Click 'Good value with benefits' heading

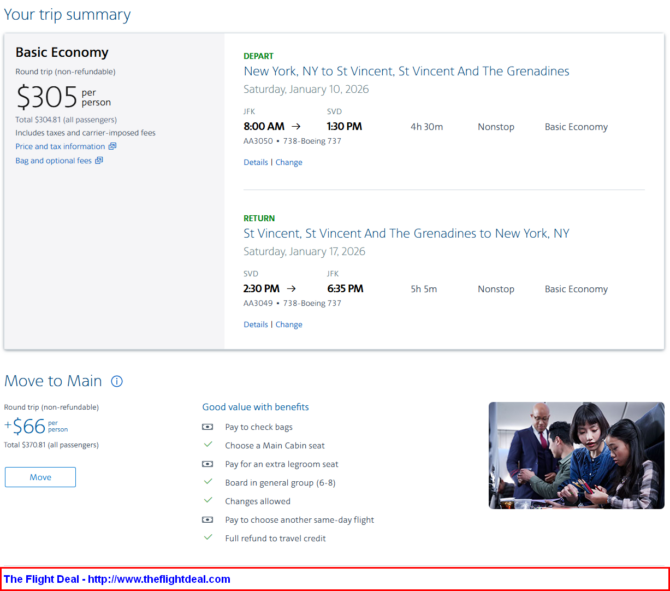(256, 407)
